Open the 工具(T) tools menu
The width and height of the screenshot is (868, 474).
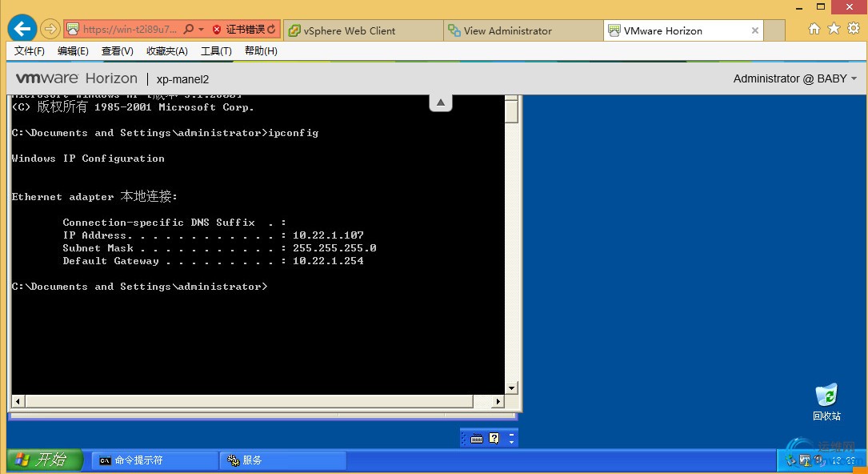pyautogui.click(x=216, y=51)
